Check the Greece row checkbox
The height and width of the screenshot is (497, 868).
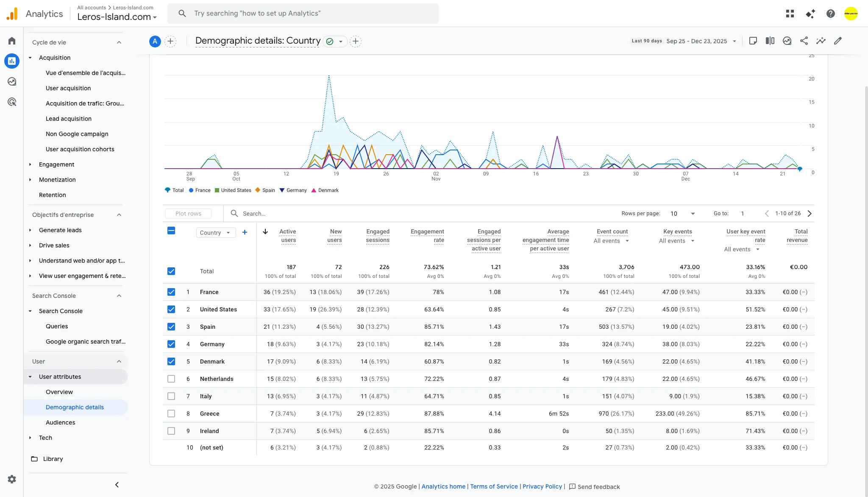click(x=171, y=414)
